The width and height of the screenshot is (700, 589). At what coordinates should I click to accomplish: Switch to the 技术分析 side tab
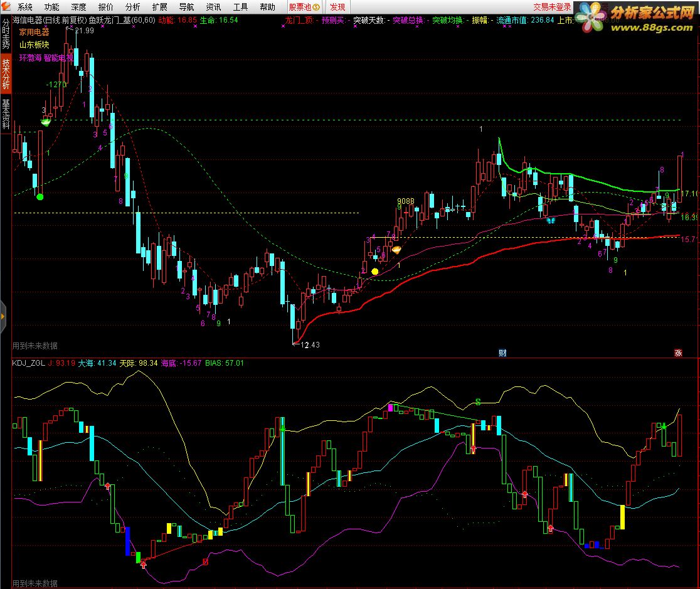pyautogui.click(x=6, y=73)
